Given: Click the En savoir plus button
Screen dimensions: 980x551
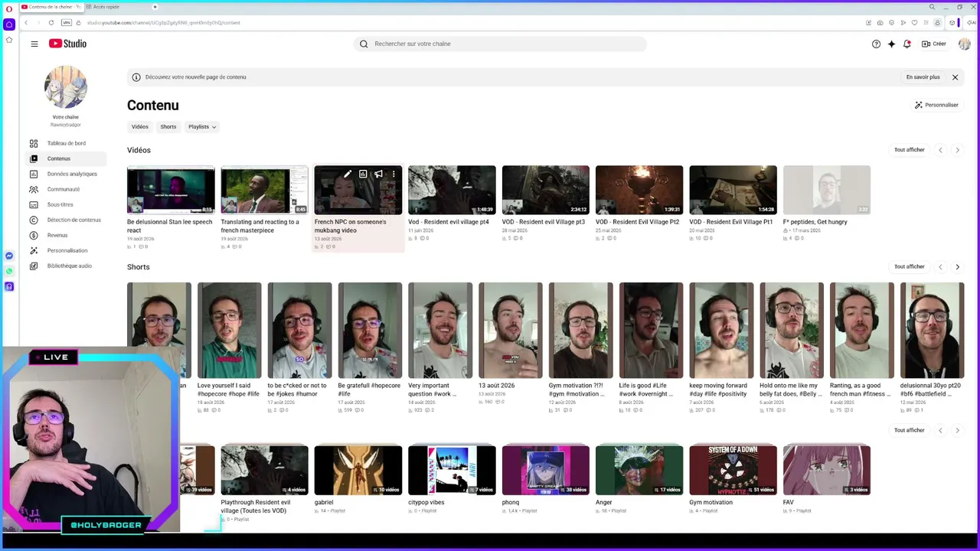Looking at the screenshot, I should coord(923,77).
